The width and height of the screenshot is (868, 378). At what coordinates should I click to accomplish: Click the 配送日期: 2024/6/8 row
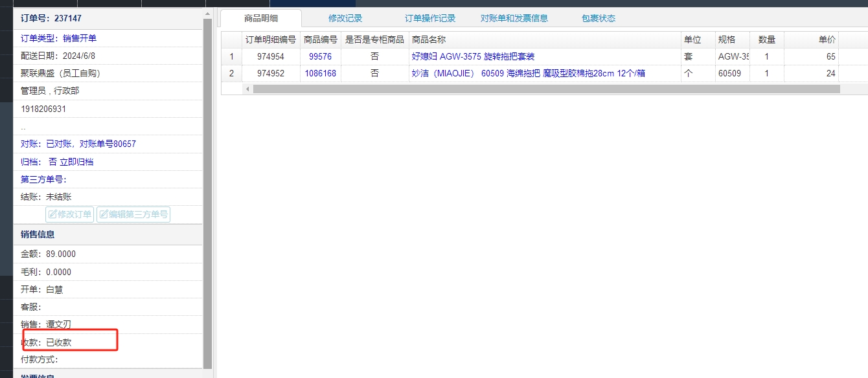[108, 56]
